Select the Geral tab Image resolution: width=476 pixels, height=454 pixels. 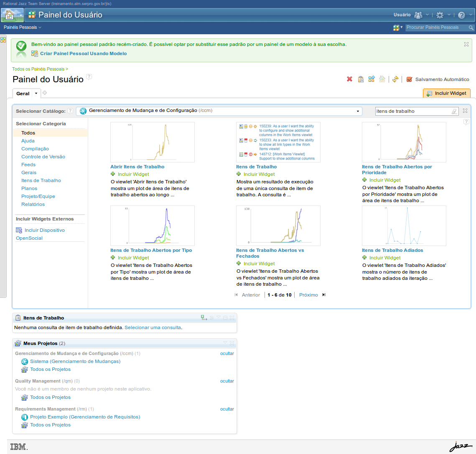23,94
